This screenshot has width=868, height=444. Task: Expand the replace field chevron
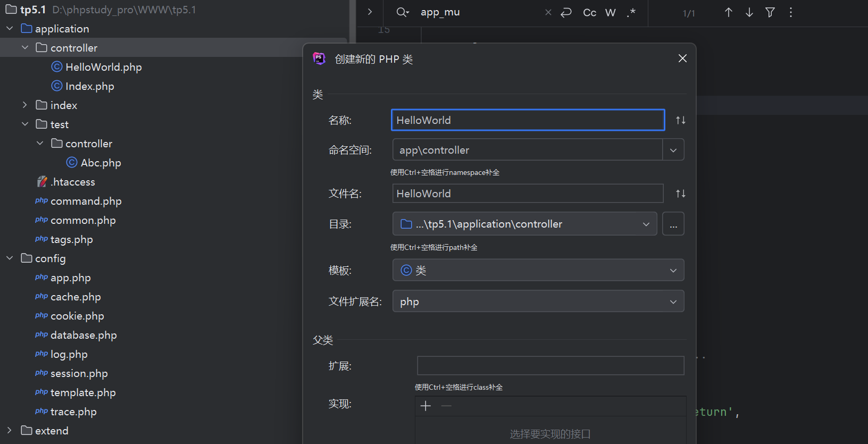click(370, 12)
